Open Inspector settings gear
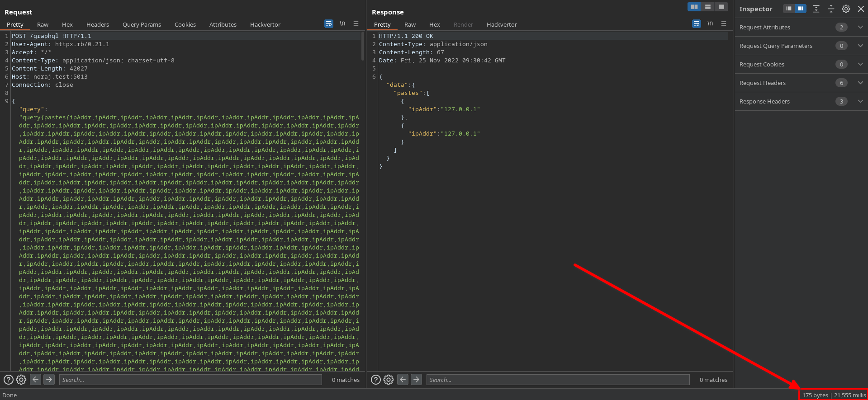868x400 pixels. (x=846, y=9)
